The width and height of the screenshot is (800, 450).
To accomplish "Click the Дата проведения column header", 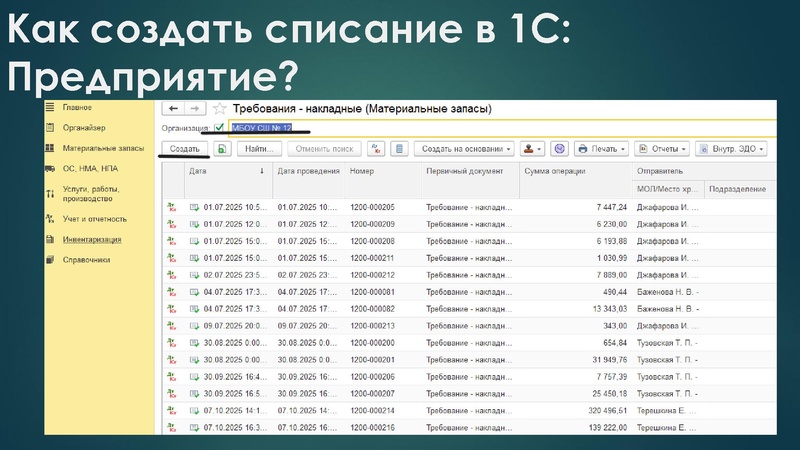I will (309, 180).
